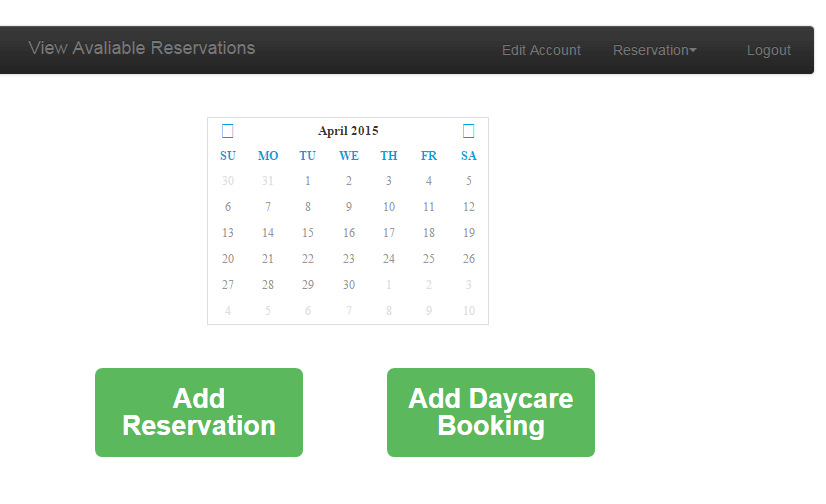826x504 pixels.
Task: Select grayed-out March 31 date
Action: coord(268,181)
